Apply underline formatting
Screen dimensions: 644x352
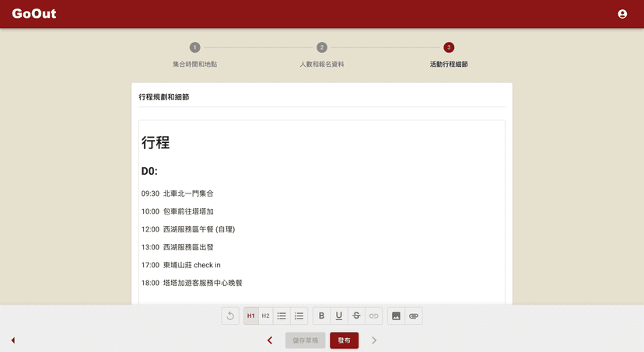pos(339,316)
